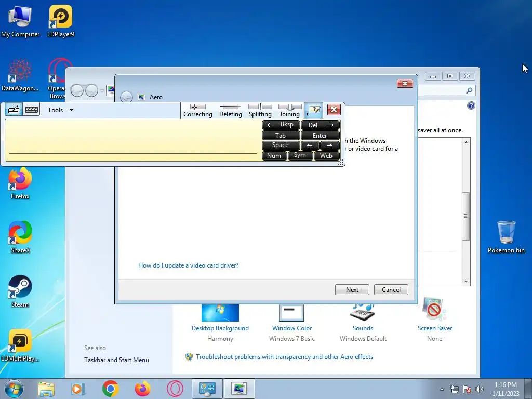Viewport: 532px width, 399px height.
Task: Tap the right arrow key beside Space
Action: click(x=330, y=145)
